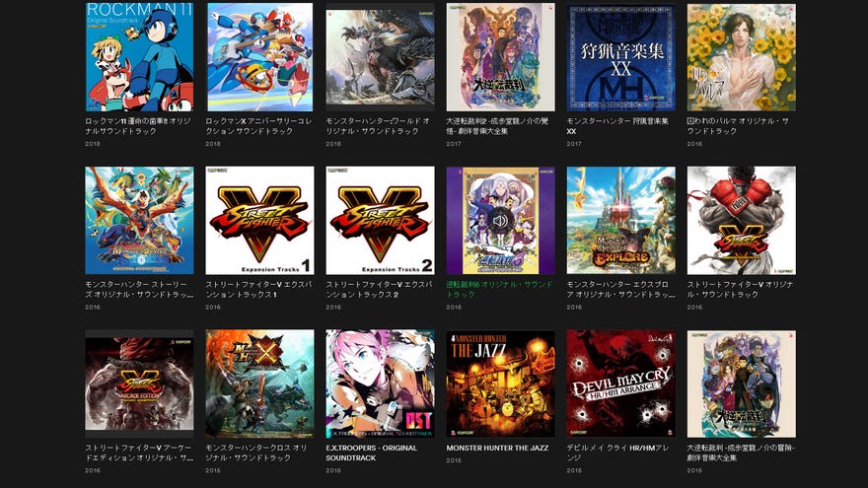Open the ROCKMAN 11 Original Soundtrack cover
The width and height of the screenshot is (868, 488).
point(139,57)
